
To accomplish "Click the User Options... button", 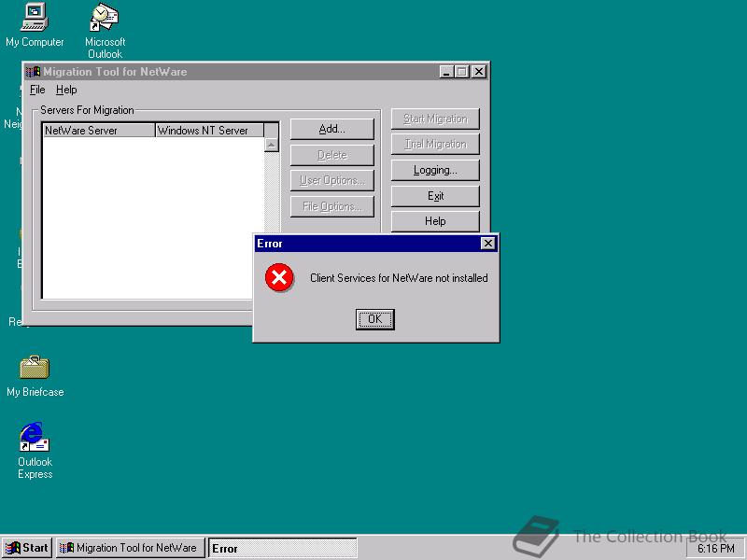I will (332, 180).
